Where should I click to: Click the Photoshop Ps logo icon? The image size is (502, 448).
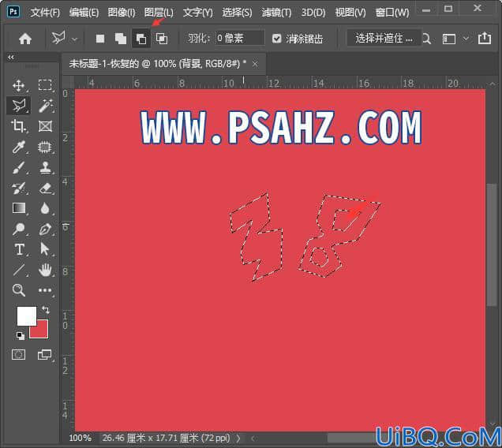pos(13,12)
